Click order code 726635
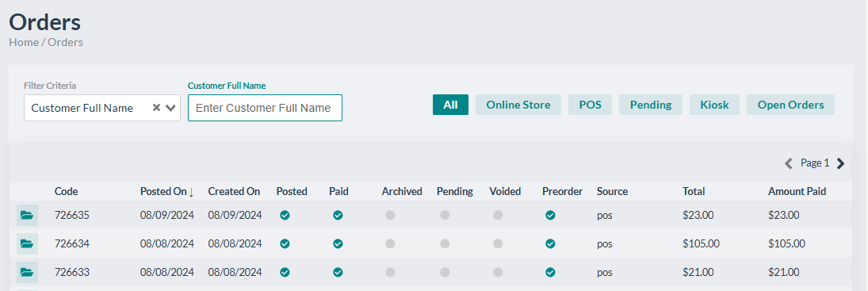The height and width of the screenshot is (291, 868). click(x=72, y=215)
